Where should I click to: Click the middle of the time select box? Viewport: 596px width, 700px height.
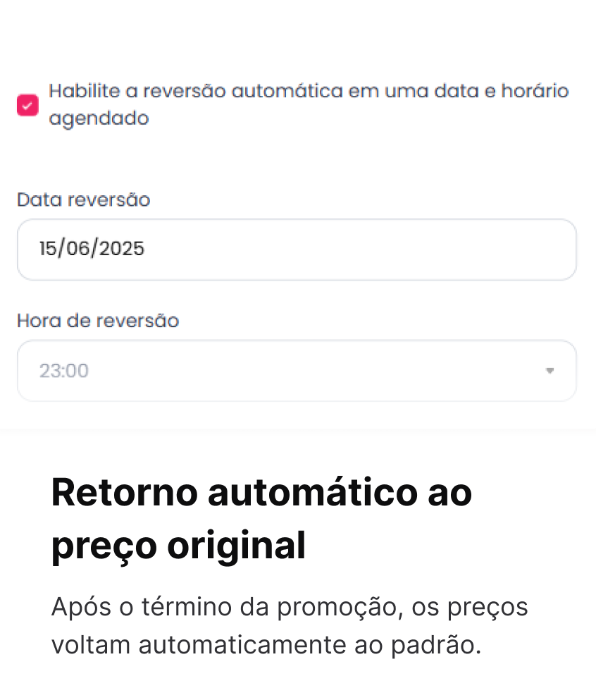(296, 371)
